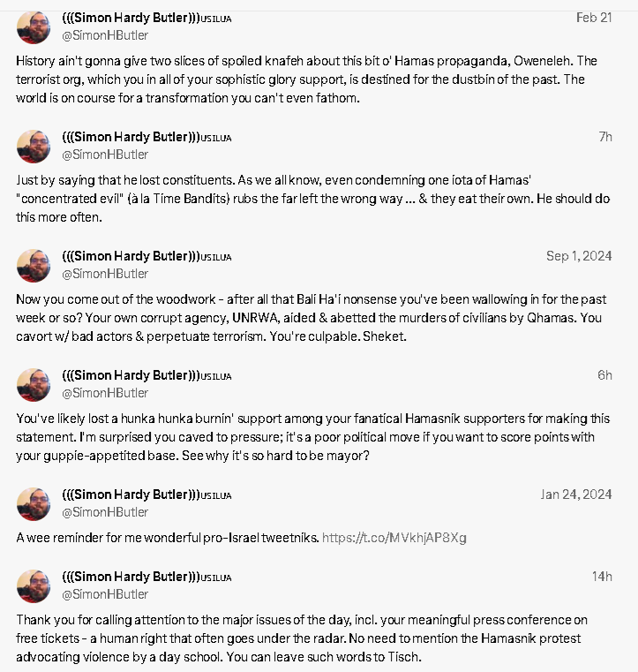This screenshot has height=672, width=638.
Task: Open the Feb 21 timestamp
Action: pyautogui.click(x=594, y=18)
